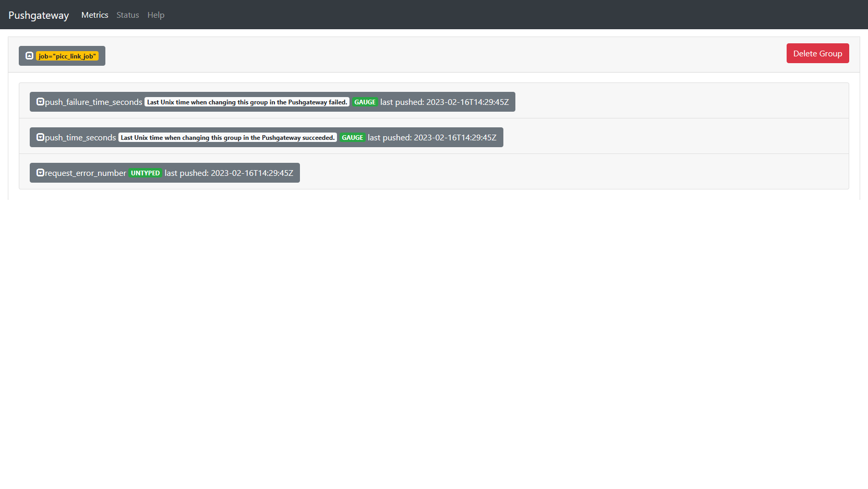
Task: Click the help text ending in 'Pushgateway succeeded.'
Action: tap(227, 138)
